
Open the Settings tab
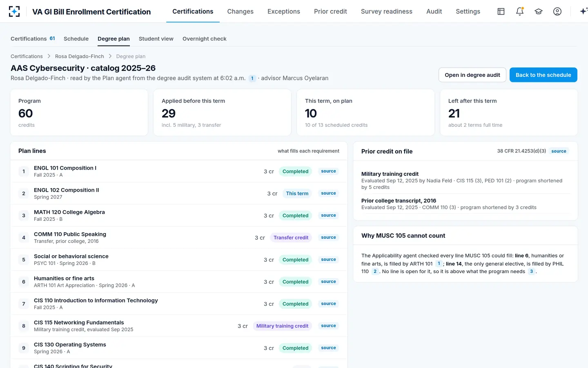tap(468, 11)
